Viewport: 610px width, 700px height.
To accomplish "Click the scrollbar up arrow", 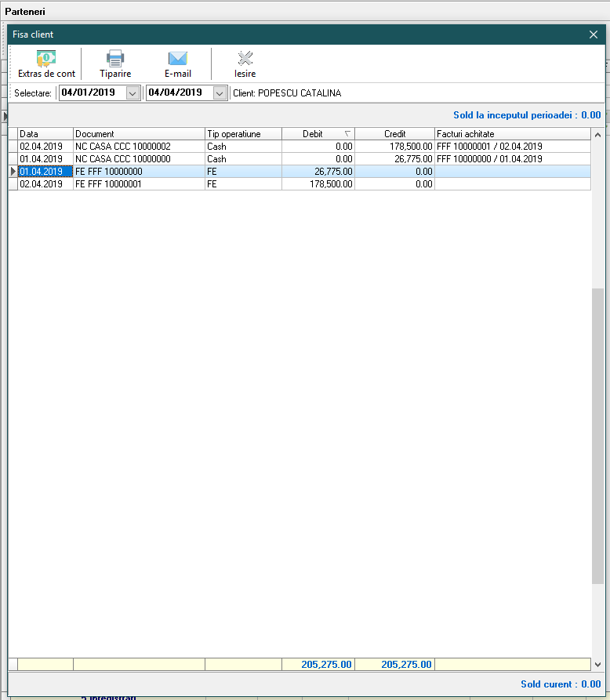I will (597, 135).
